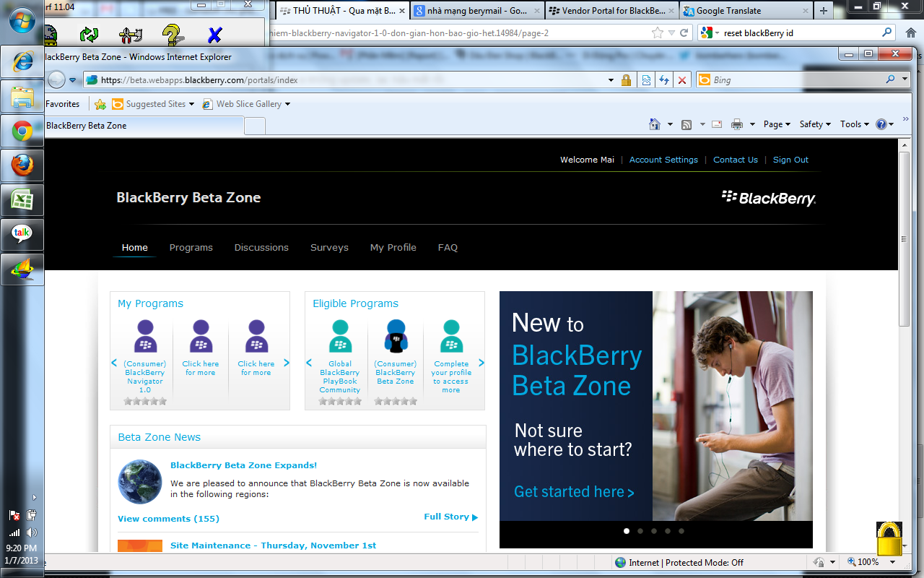This screenshot has height=578, width=924.
Task: Click volume speaker icon in system tray
Action: [x=31, y=533]
